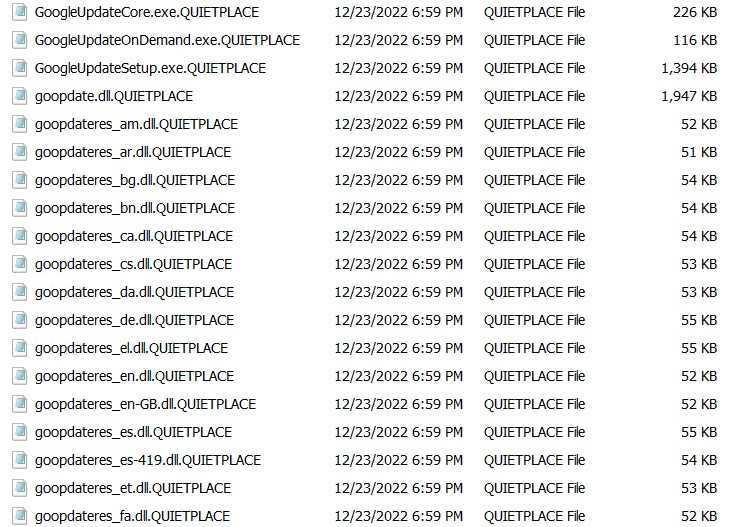Select file name goopdateres_en-GB.dll.QUIETPLACE
Screen dimensions: 741x527
[145, 404]
